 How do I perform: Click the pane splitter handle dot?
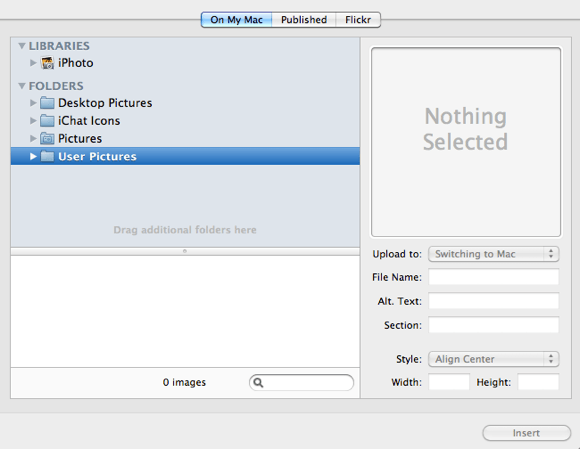(185, 251)
